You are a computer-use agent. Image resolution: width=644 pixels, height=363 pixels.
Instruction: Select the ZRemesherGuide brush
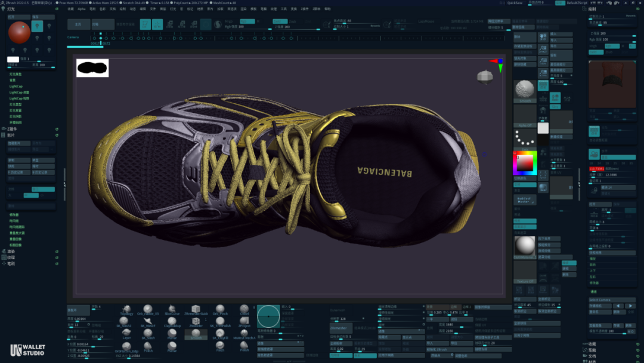pyautogui.click(x=196, y=310)
